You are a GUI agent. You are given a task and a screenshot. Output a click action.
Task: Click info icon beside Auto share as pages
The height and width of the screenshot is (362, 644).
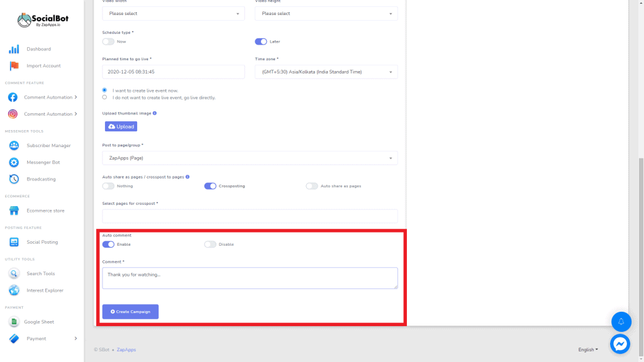click(x=187, y=177)
